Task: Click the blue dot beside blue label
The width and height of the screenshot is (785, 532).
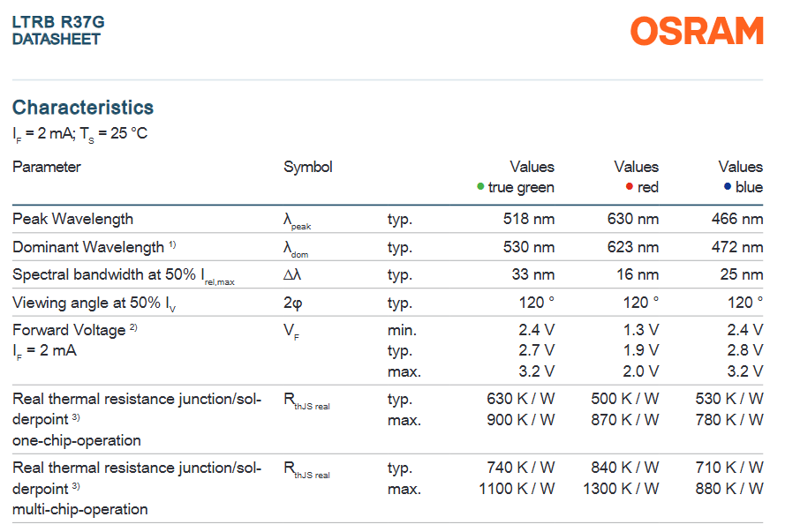Action: 727,187
